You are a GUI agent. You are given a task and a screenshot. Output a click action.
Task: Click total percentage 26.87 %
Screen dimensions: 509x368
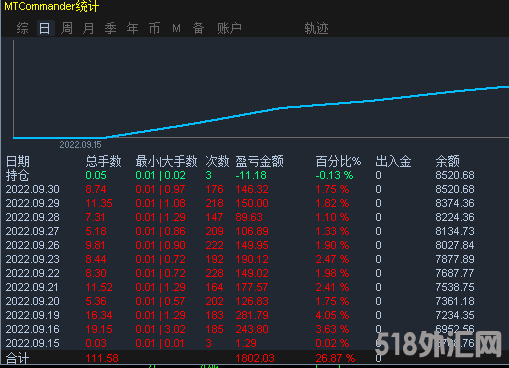coord(335,358)
